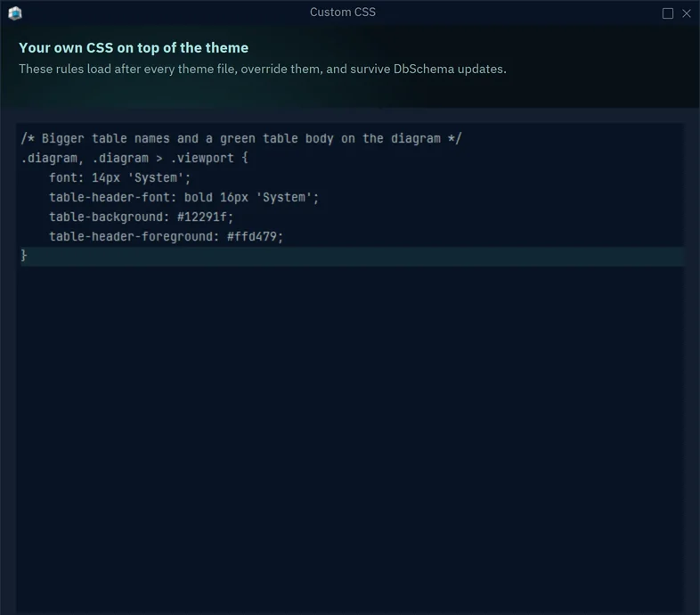Click the 'table-header-foreground: #ffd479;' line

166,237
